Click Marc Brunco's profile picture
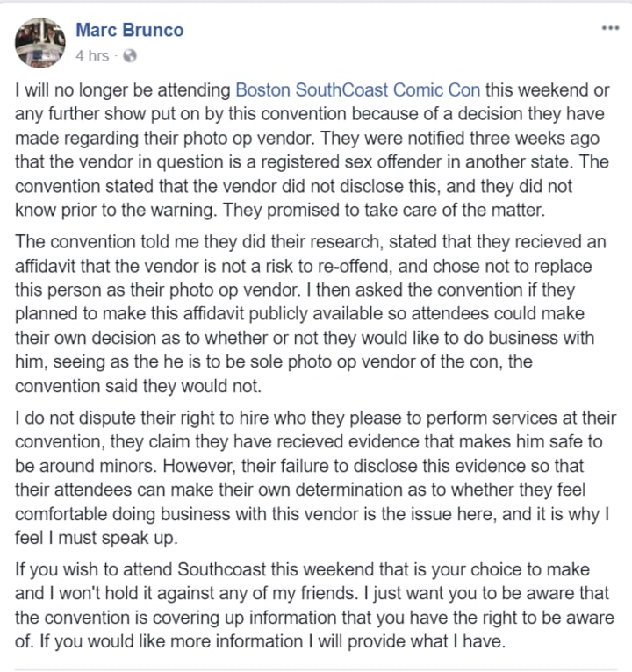 (39, 42)
